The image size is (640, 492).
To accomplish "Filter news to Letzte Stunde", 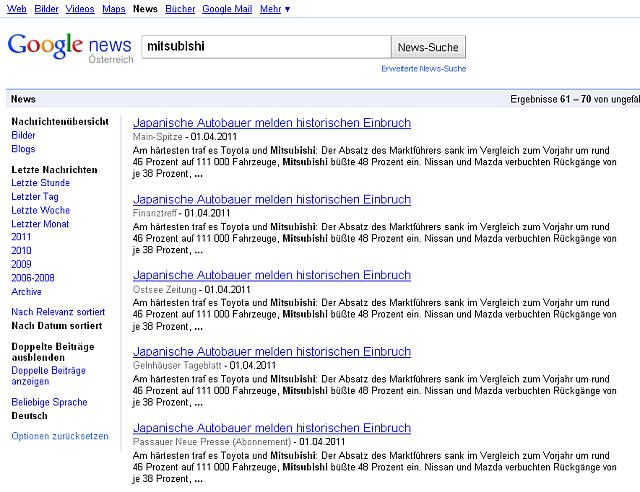I will [40, 183].
